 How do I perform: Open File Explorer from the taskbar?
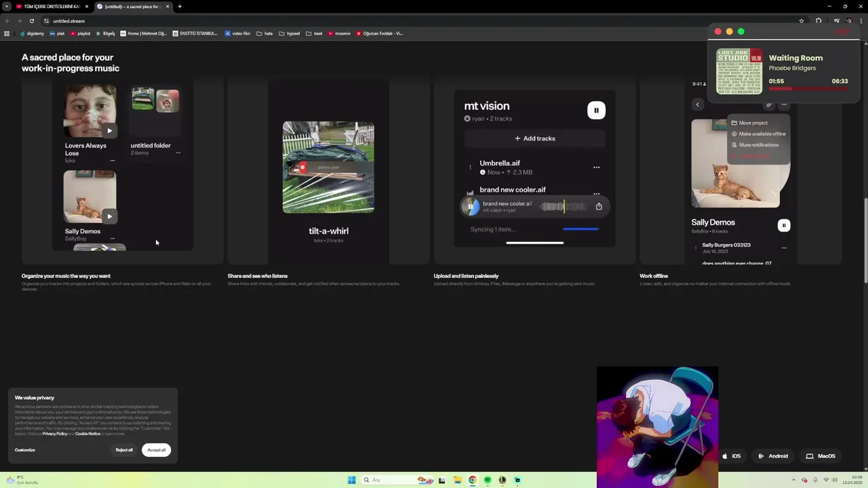pyautogui.click(x=457, y=480)
